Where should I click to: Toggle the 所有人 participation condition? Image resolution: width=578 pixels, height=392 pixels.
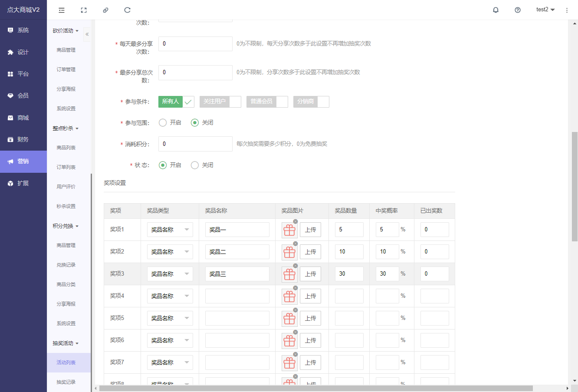(x=176, y=102)
